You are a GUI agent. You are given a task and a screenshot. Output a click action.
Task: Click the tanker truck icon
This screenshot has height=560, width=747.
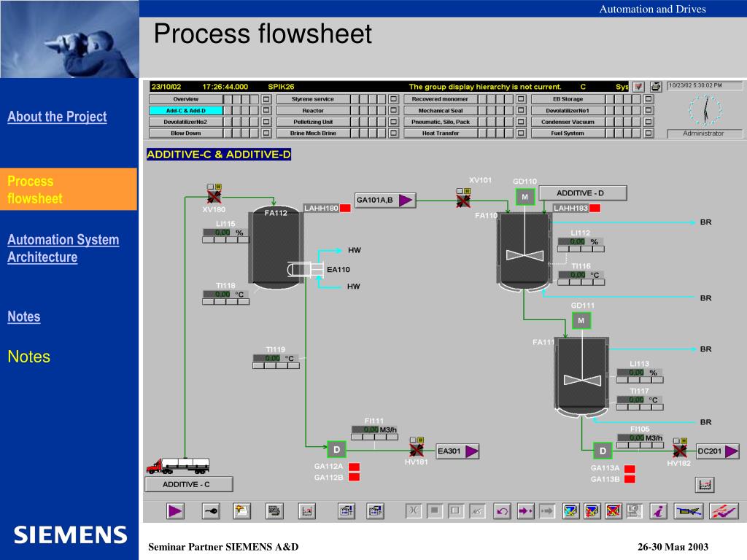178,466
